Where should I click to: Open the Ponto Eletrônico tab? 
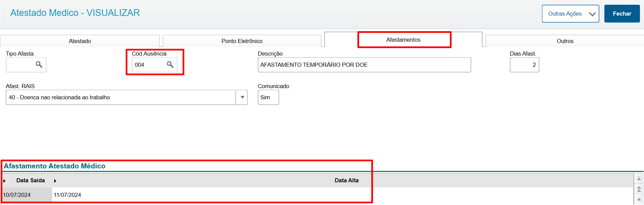(x=242, y=41)
